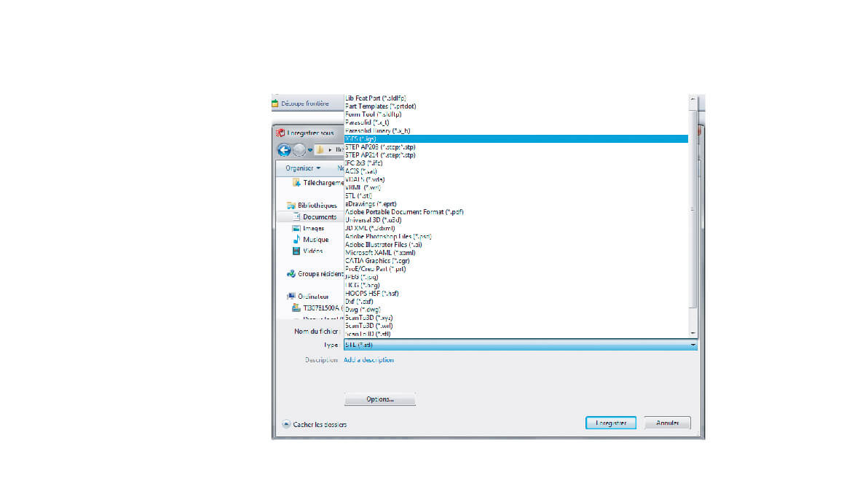
Task: Open the Musique library icon
Action: coord(296,240)
